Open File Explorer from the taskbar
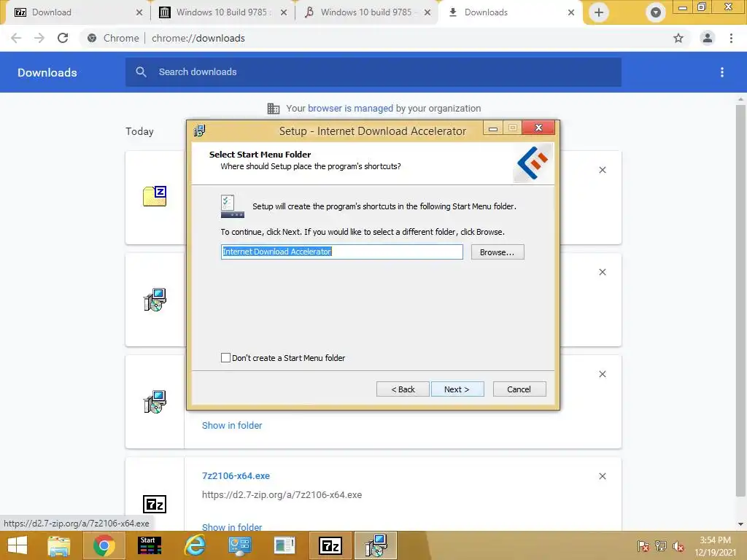 coord(58,545)
